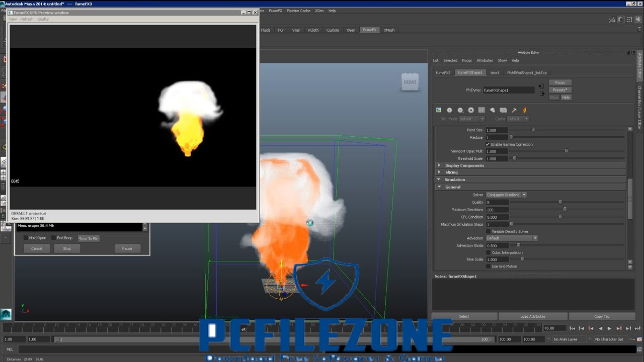Viewport: 644px width, 362px height.
Task: Click the picture icon in FumeFX toolbar
Action: tap(439, 110)
